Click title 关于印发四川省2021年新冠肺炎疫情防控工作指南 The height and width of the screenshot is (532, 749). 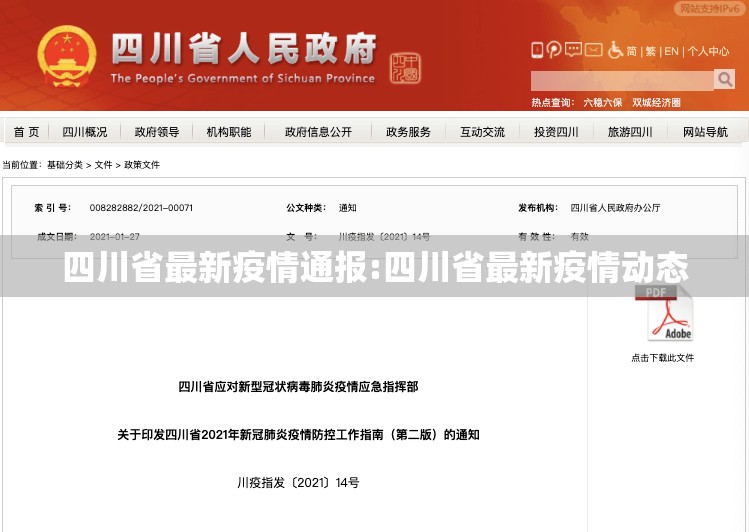point(250,435)
